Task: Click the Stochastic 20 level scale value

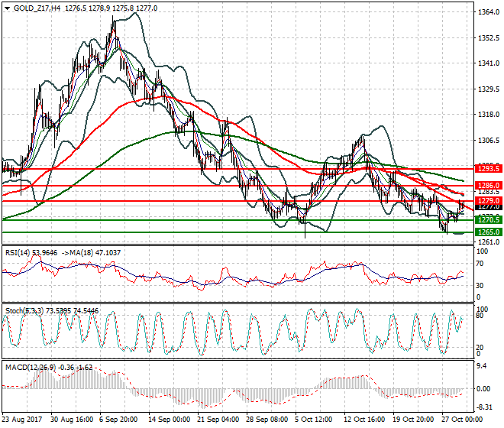Action: pyautogui.click(x=480, y=347)
